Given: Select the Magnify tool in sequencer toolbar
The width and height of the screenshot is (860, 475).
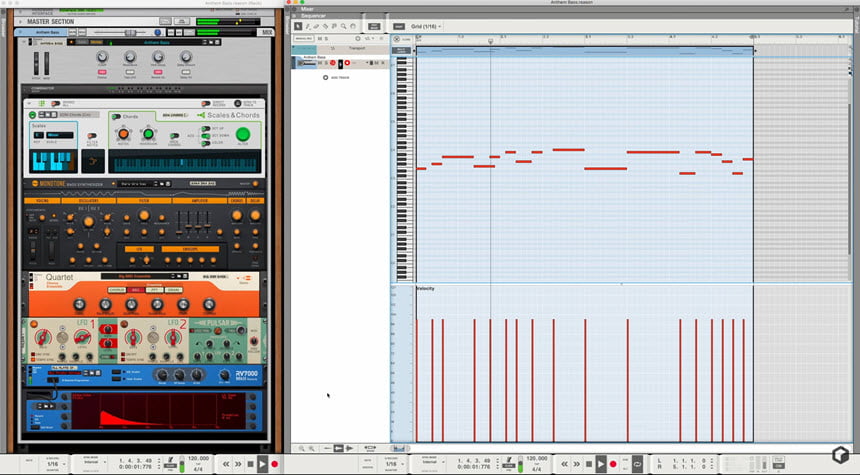Looking at the screenshot, I should tap(343, 26).
